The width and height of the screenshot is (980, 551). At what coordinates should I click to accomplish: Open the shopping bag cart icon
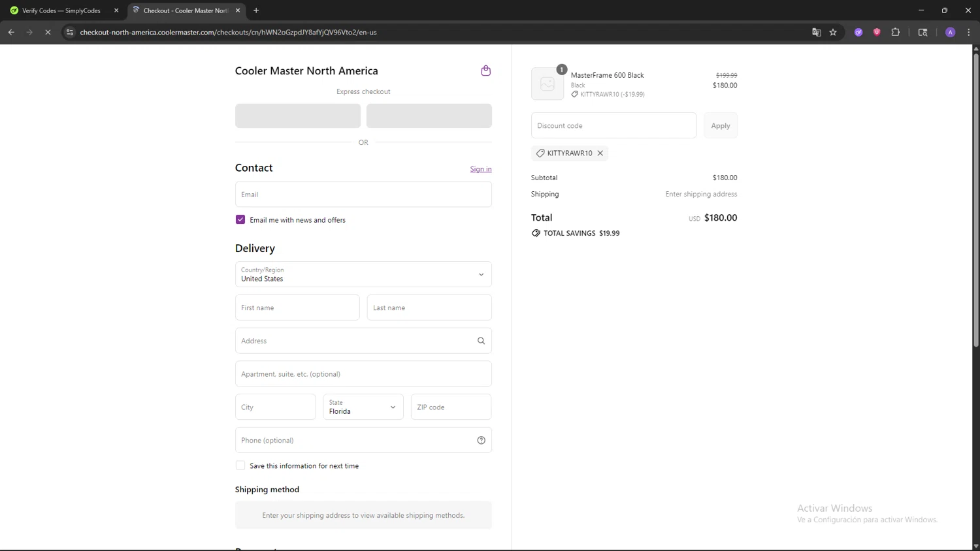click(485, 71)
